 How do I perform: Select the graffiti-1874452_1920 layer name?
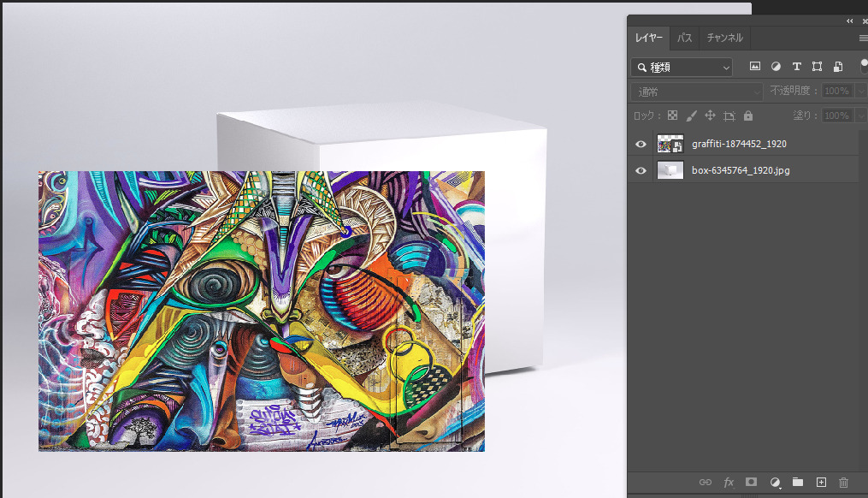click(x=739, y=144)
